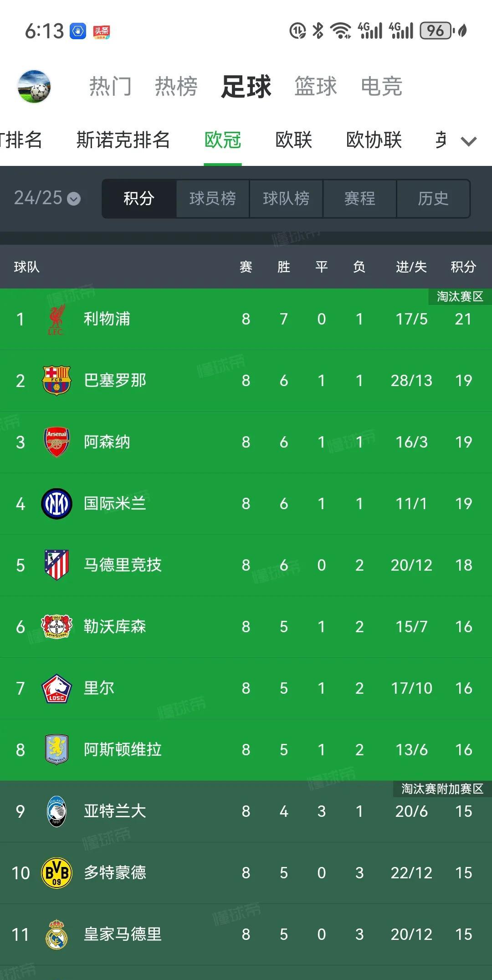Select the Arsenal crest icon
Image resolution: width=492 pixels, height=980 pixels.
point(56,442)
